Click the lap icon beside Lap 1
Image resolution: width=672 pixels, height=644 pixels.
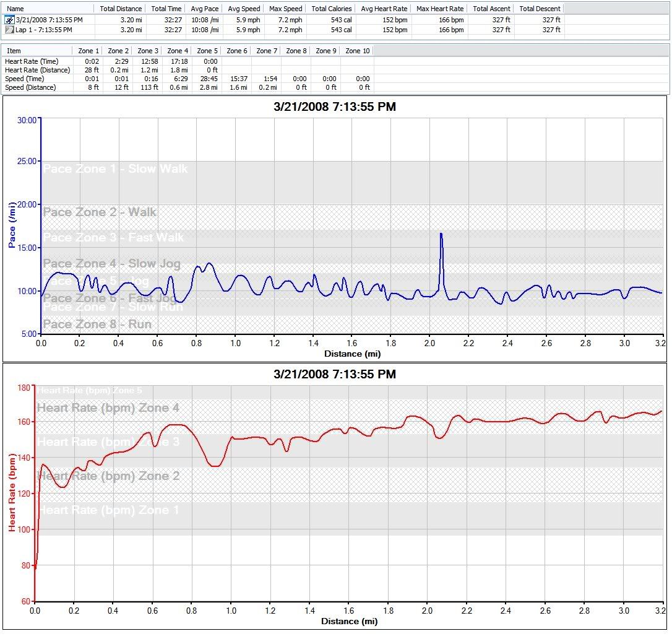click(x=10, y=29)
